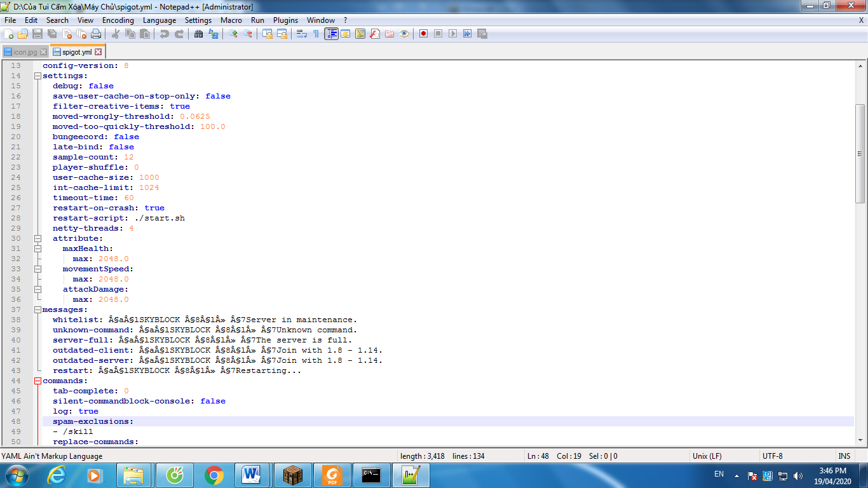This screenshot has width=868, height=488.
Task: Open the Encoding menu
Action: click(x=118, y=20)
